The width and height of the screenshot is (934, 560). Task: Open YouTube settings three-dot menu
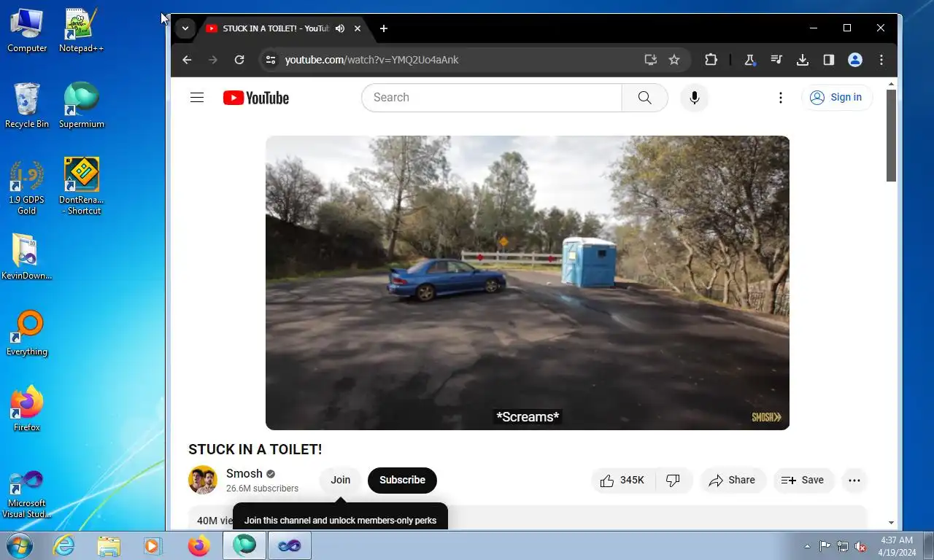pos(781,98)
